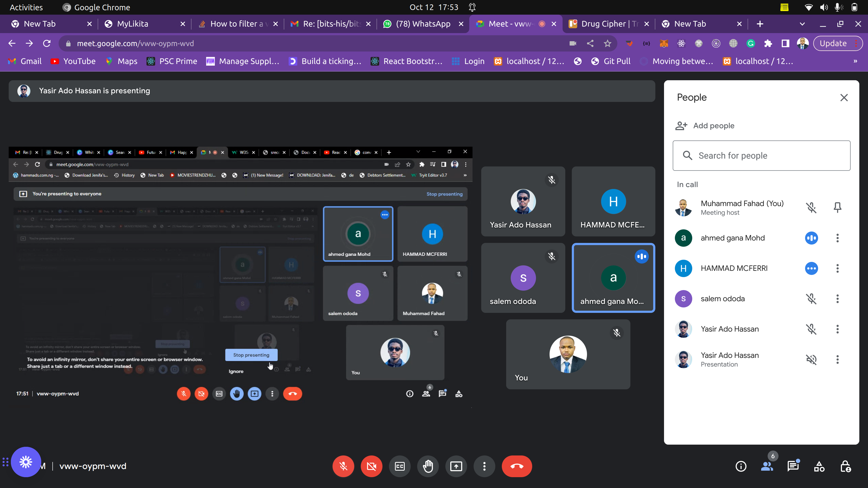Open the host controls lock icon
The height and width of the screenshot is (488, 868).
coord(845,466)
